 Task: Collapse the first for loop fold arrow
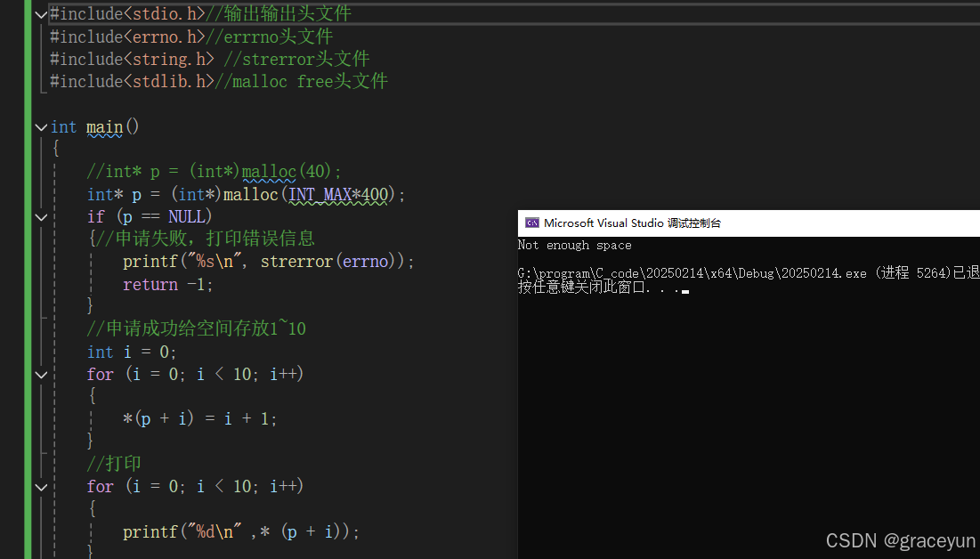(41, 375)
